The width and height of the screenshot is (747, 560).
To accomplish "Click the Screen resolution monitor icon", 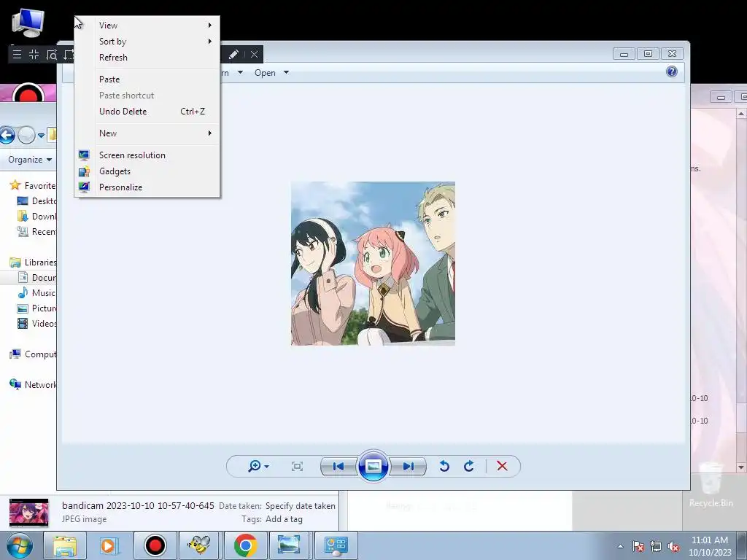I will (85, 155).
